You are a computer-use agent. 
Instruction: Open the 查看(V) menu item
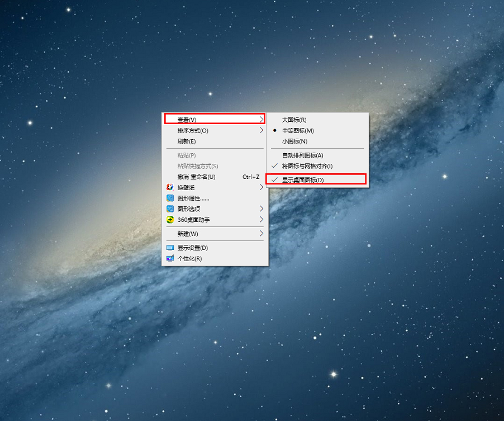point(215,120)
